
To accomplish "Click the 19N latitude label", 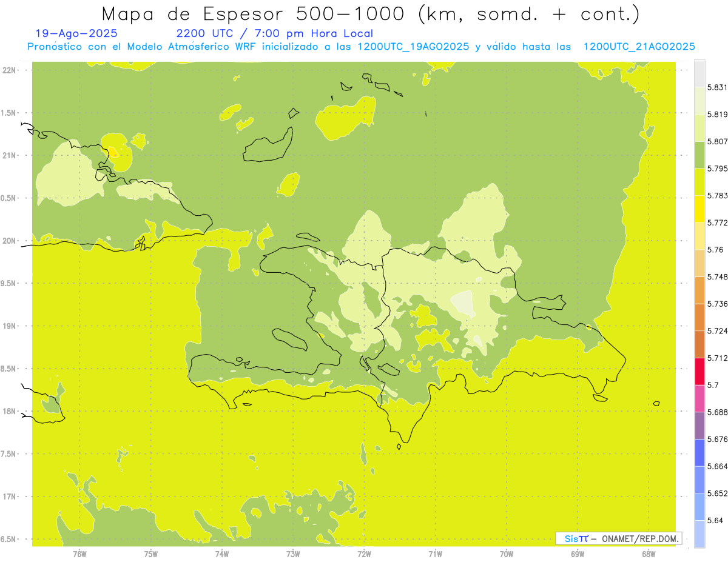I will tap(8, 326).
